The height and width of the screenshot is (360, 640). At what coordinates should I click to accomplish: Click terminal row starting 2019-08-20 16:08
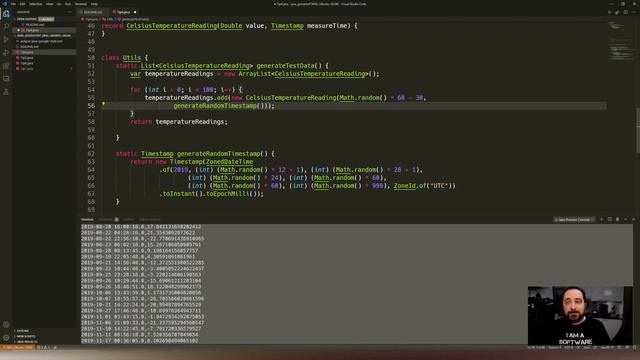[141, 227]
